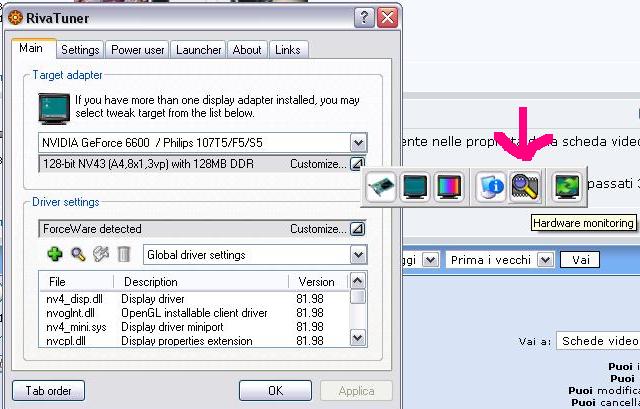The image size is (640, 409).
Task: Click the grayed edit profile icon
Action: pos(101,254)
